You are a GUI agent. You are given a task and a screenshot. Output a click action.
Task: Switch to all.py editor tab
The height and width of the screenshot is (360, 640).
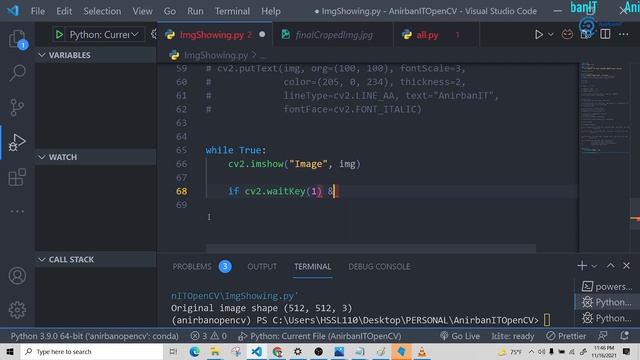coord(436,35)
